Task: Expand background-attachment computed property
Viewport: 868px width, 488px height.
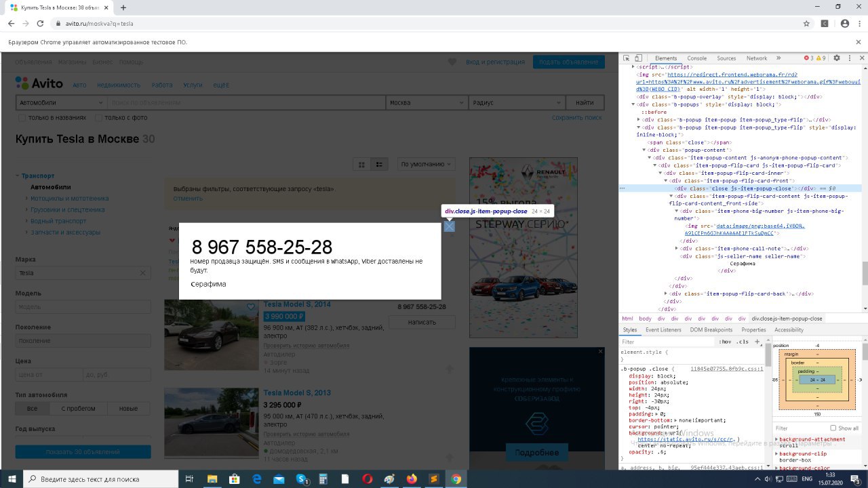Action: [777, 439]
